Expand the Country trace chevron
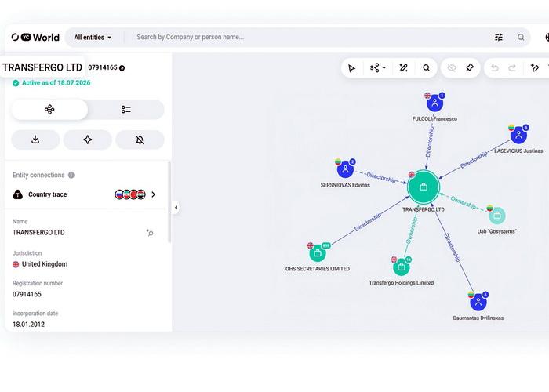The width and height of the screenshot is (549, 392). tap(154, 194)
